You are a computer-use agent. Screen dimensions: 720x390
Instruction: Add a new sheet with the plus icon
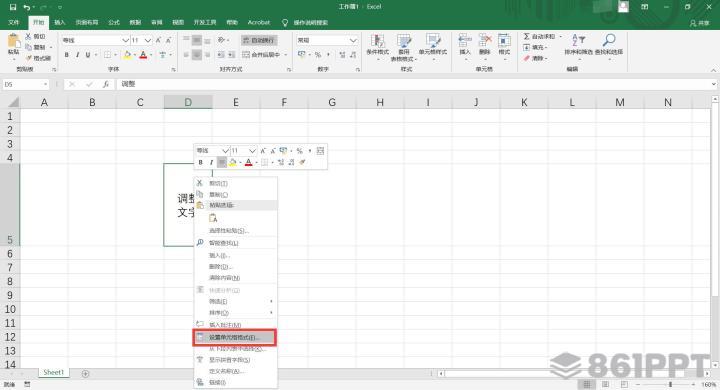click(85, 373)
